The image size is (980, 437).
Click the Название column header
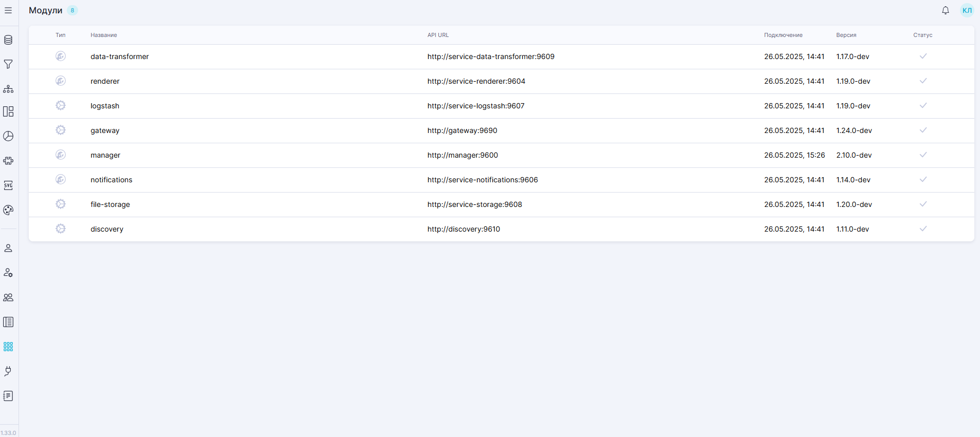pos(104,35)
